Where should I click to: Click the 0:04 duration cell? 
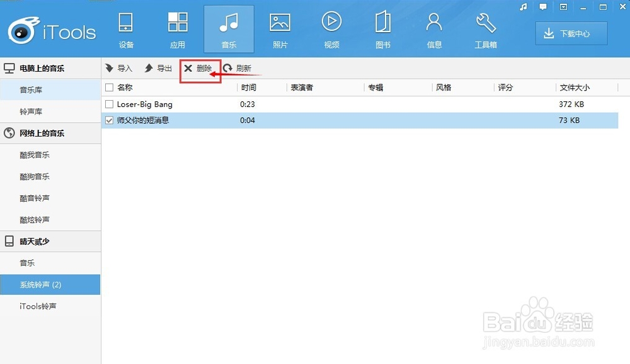click(248, 120)
